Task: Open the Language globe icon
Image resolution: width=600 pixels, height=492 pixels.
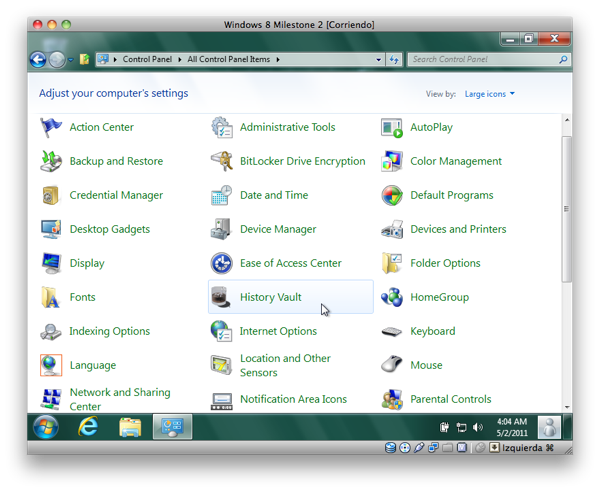Action: pos(51,365)
